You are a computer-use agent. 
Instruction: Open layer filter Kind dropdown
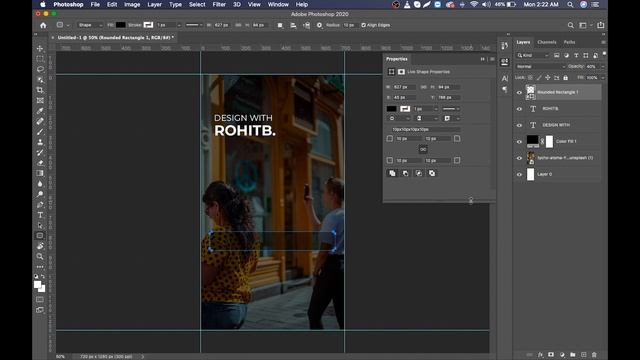533,55
